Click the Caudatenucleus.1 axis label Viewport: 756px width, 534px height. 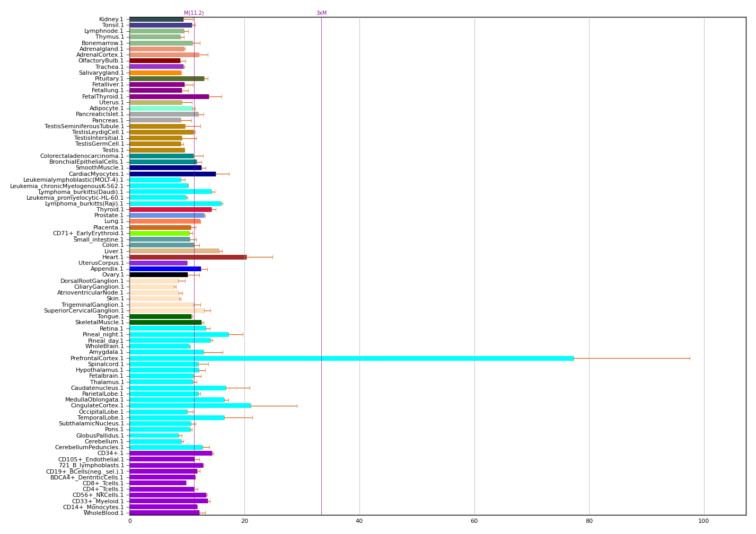pyautogui.click(x=97, y=388)
